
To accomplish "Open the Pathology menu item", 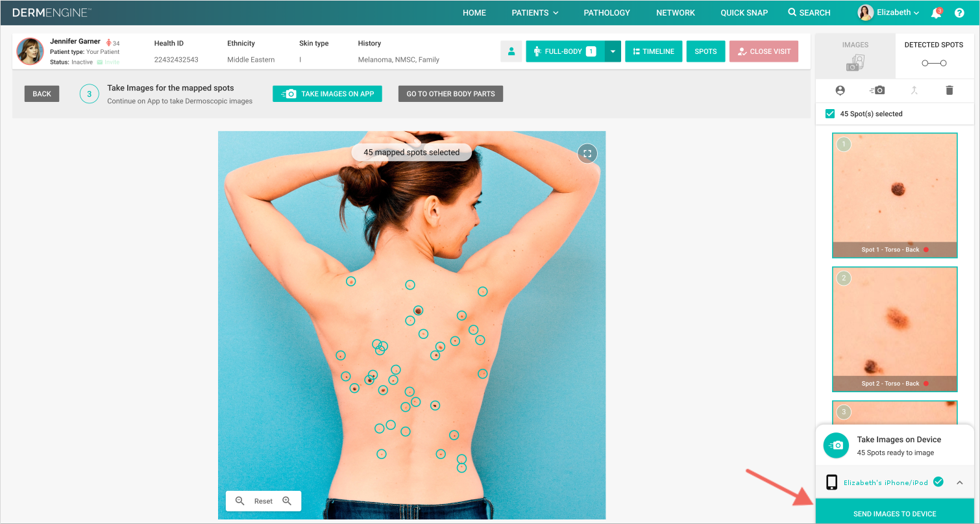I will [607, 13].
